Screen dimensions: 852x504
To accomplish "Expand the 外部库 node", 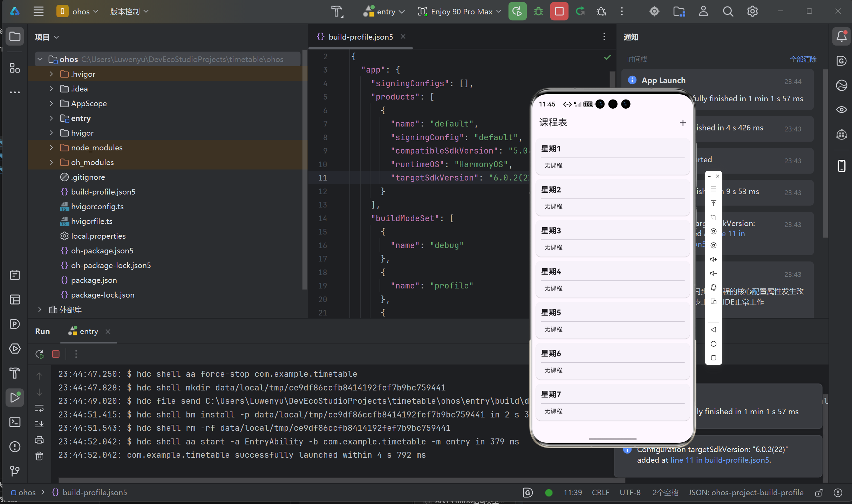I will [40, 309].
